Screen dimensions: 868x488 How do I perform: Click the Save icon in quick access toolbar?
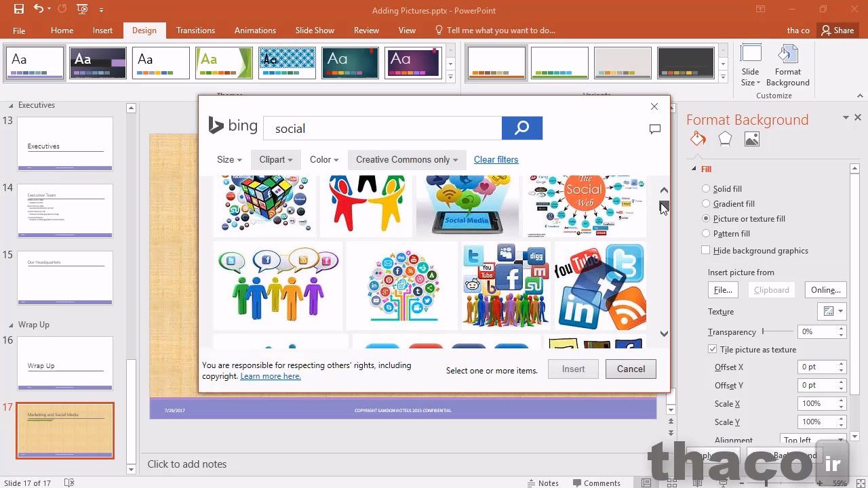click(x=18, y=9)
